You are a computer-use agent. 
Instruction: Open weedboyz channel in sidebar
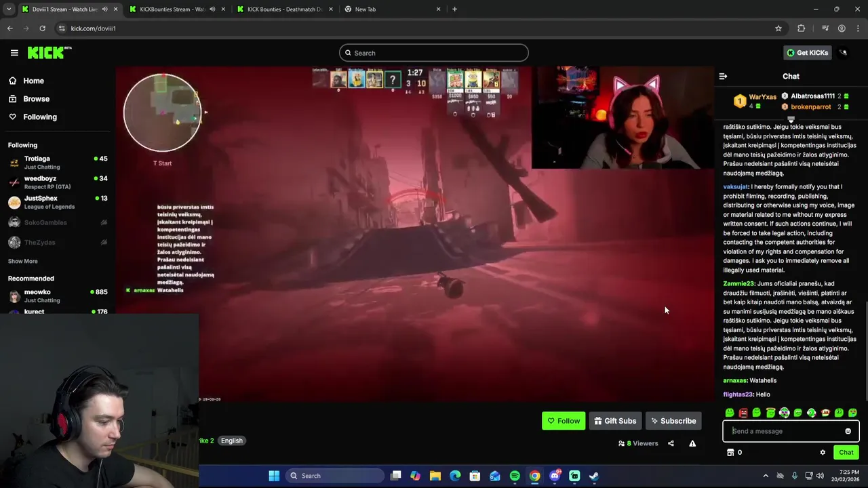57,182
